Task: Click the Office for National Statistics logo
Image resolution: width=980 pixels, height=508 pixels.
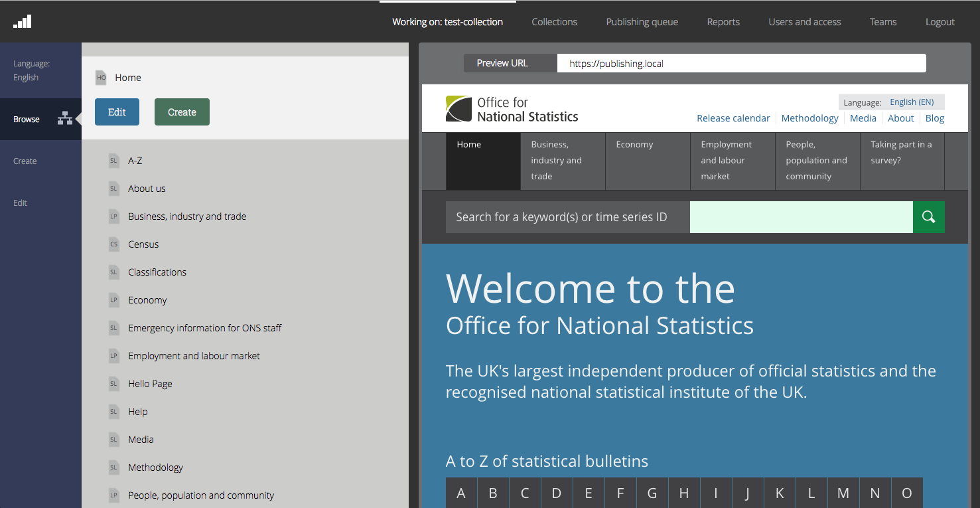Action: pyautogui.click(x=512, y=109)
